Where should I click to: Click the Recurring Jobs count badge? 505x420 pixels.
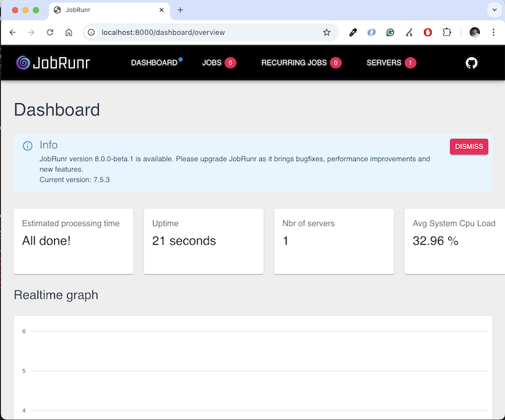point(335,63)
